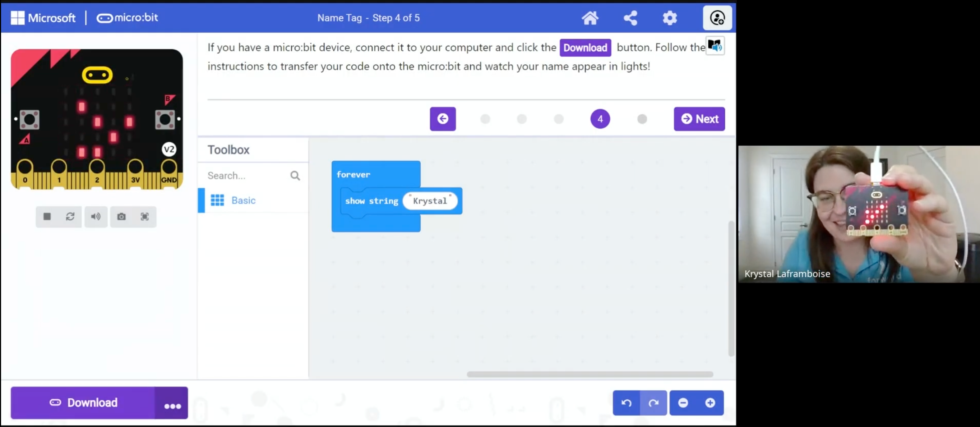980x427 pixels.
Task: Select the Basic blocks menu item
Action: click(x=244, y=200)
